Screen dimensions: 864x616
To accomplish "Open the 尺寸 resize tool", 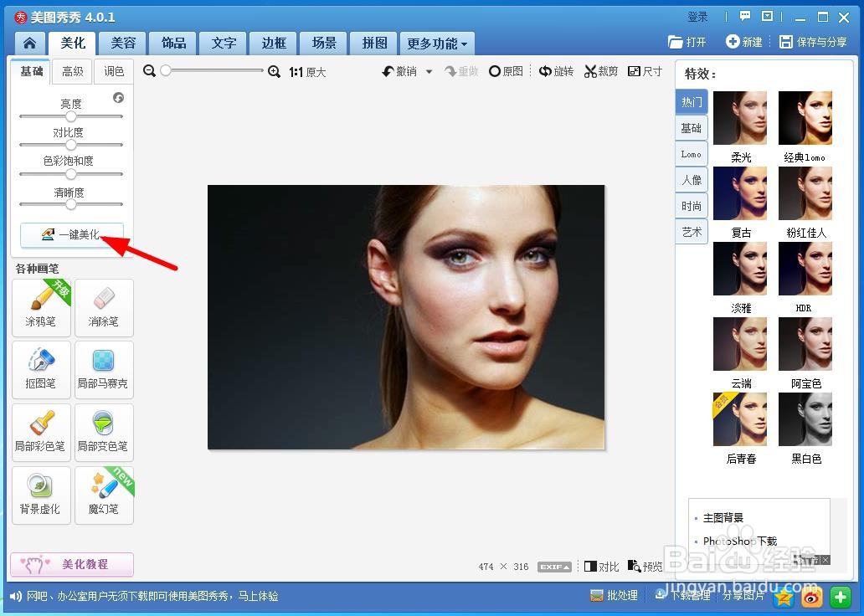I will tap(645, 71).
